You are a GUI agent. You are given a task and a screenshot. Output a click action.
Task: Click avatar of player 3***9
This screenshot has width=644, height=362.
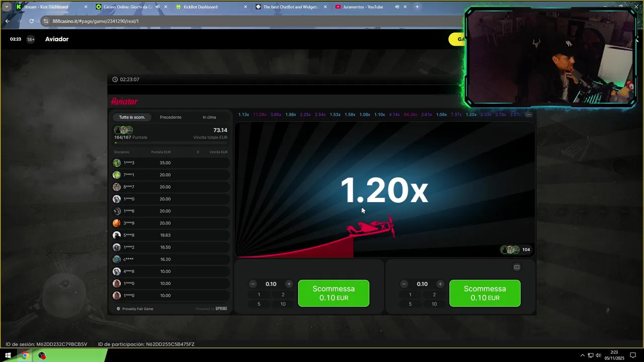(117, 223)
